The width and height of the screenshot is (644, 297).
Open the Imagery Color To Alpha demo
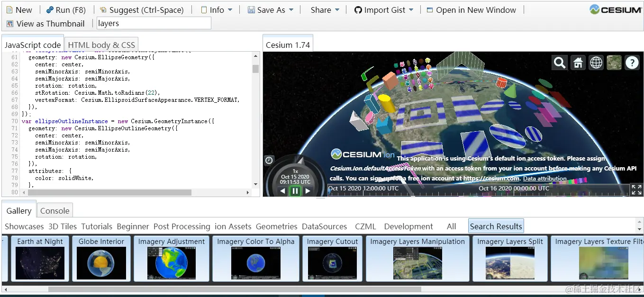click(256, 258)
